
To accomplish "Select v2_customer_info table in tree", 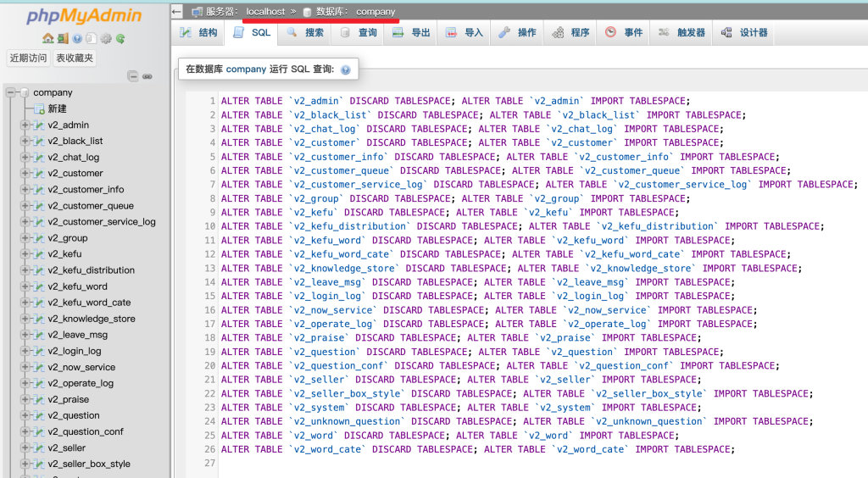I will 86,190.
